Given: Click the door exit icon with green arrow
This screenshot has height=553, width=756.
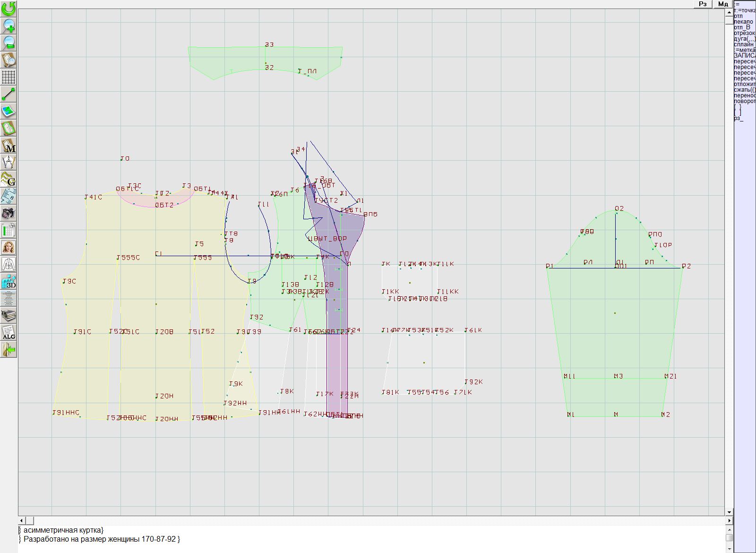Looking at the screenshot, I should (9, 350).
